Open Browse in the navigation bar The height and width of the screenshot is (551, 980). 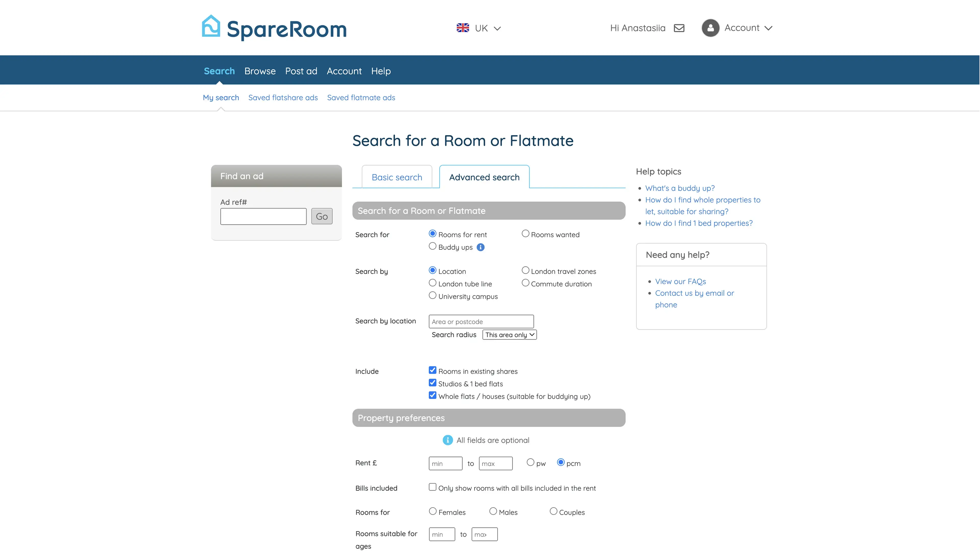pos(260,71)
